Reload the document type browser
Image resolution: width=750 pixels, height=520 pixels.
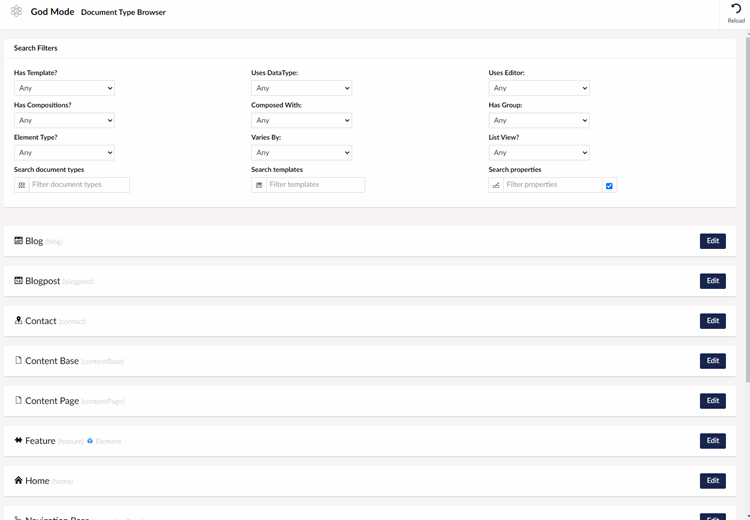point(736,13)
